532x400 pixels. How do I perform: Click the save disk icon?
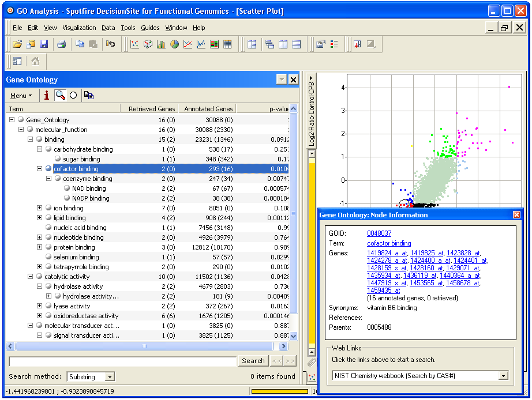pyautogui.click(x=44, y=44)
